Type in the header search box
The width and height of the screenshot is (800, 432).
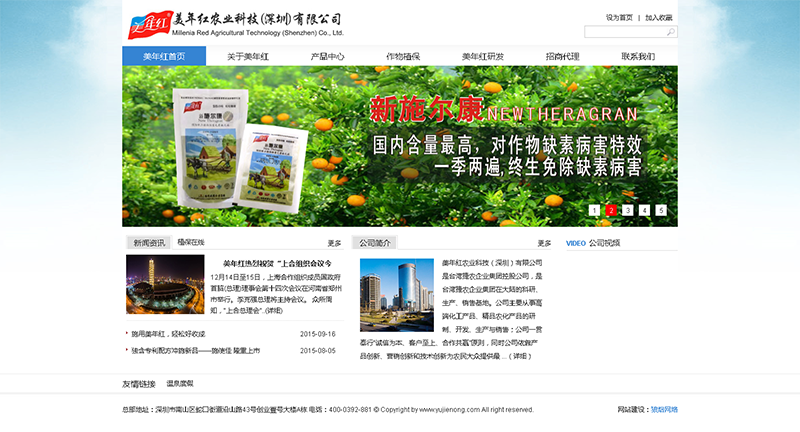624,33
